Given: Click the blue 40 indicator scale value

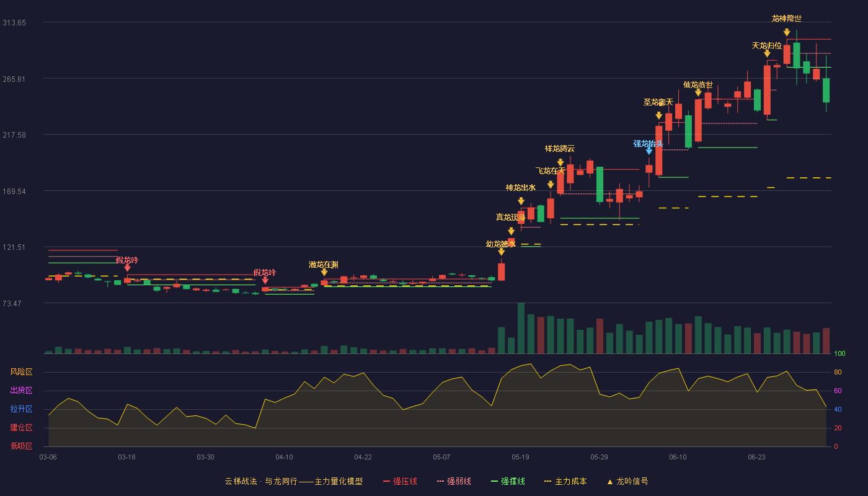Looking at the screenshot, I should [838, 409].
